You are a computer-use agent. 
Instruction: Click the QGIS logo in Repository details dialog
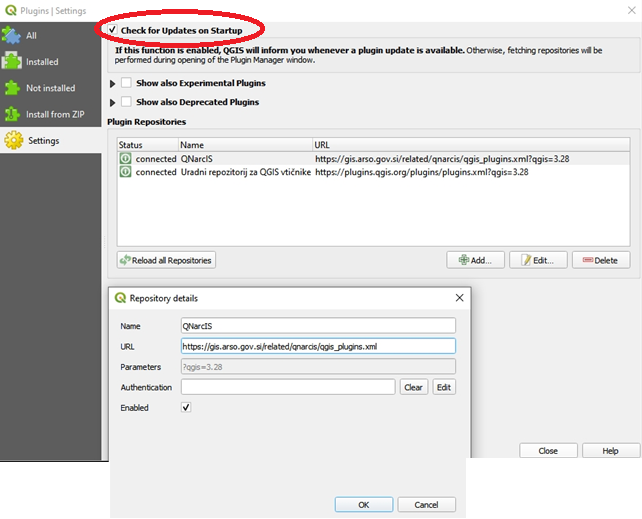[120, 298]
